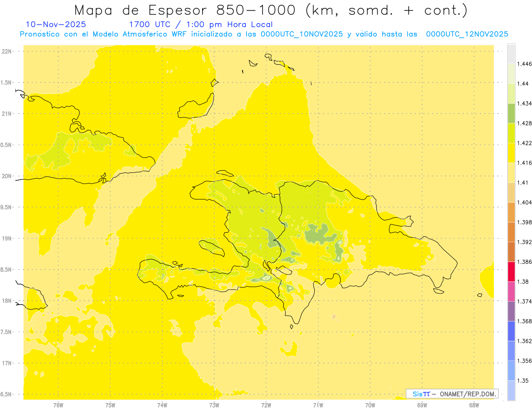
Task: Click the colorbar value "1.368"
Action: pos(524,321)
